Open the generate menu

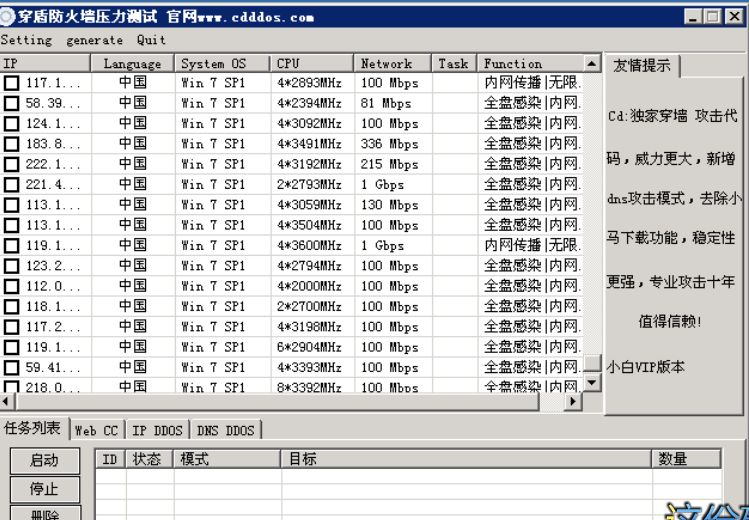pos(94,40)
